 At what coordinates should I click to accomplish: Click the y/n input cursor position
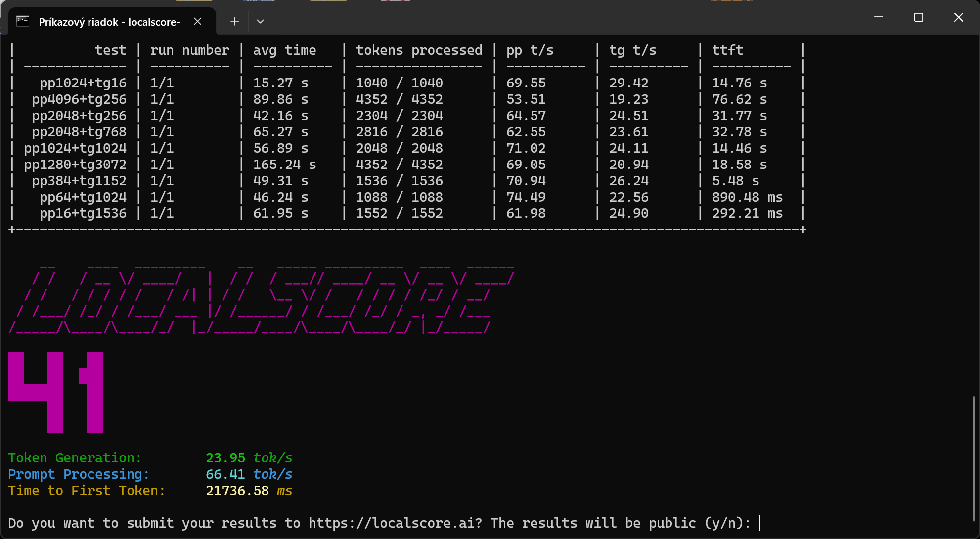(x=760, y=523)
